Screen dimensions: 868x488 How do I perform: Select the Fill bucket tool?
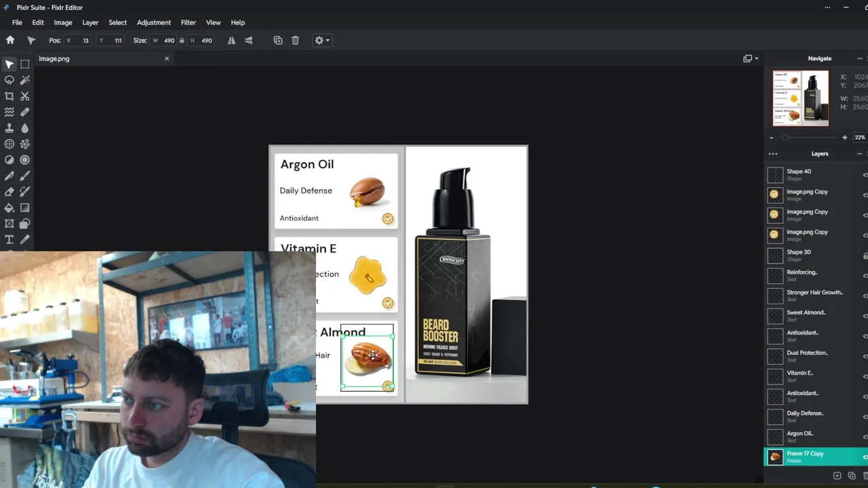[x=9, y=207]
